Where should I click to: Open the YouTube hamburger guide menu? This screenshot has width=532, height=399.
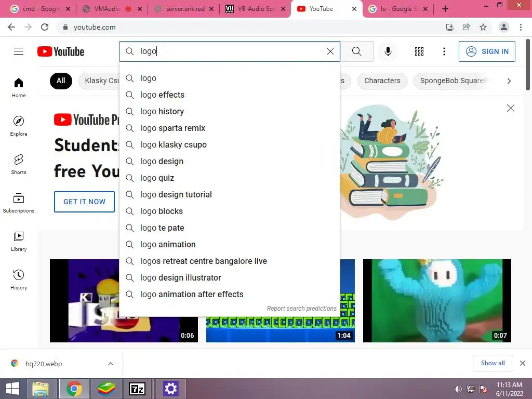click(19, 51)
